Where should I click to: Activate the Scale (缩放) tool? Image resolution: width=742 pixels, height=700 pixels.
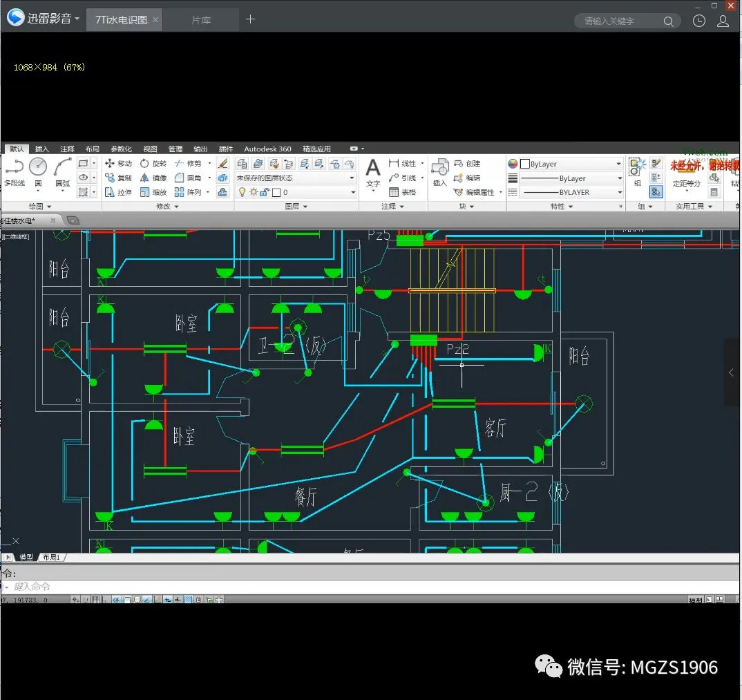tap(153, 192)
